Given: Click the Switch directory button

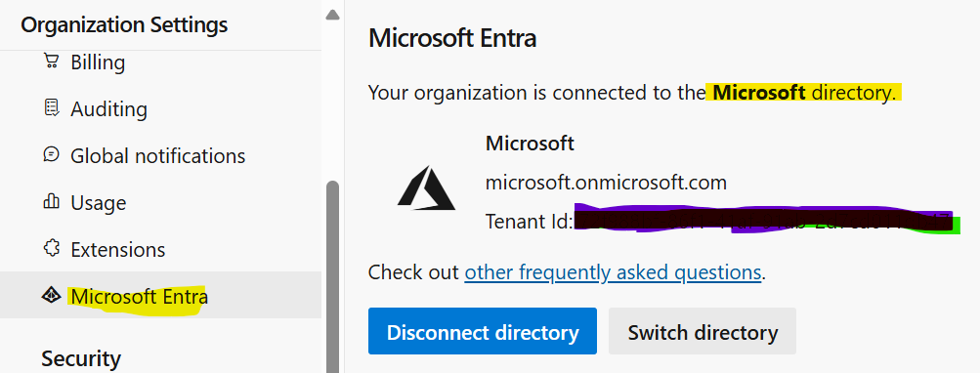Looking at the screenshot, I should click(x=703, y=331).
